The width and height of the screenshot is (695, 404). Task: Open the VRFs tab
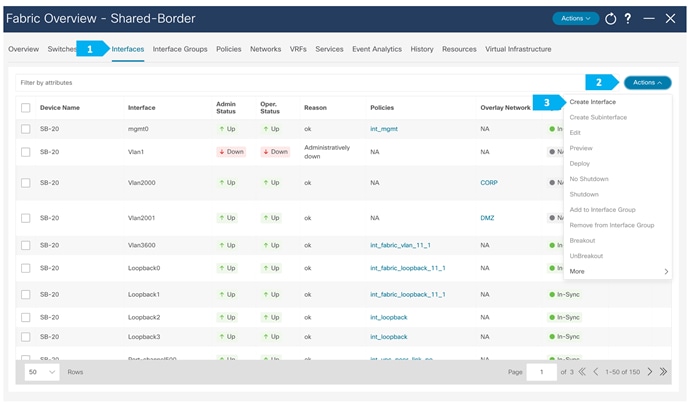[x=298, y=49]
